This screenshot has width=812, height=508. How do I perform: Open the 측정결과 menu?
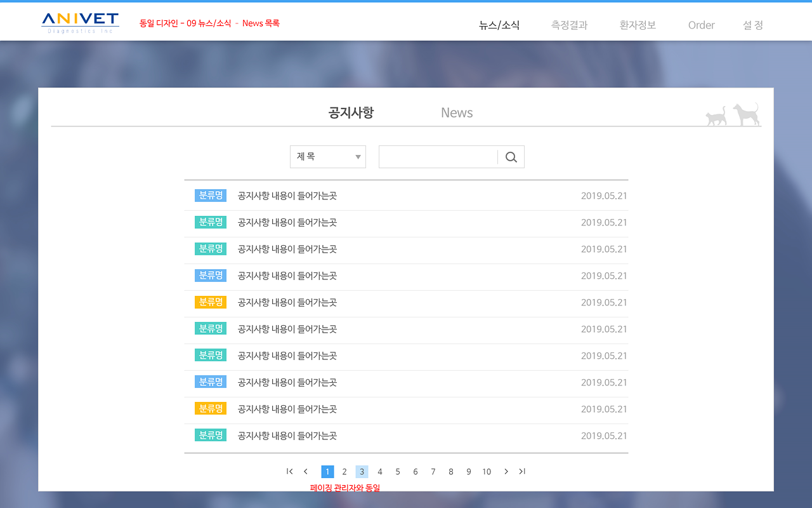tap(569, 25)
